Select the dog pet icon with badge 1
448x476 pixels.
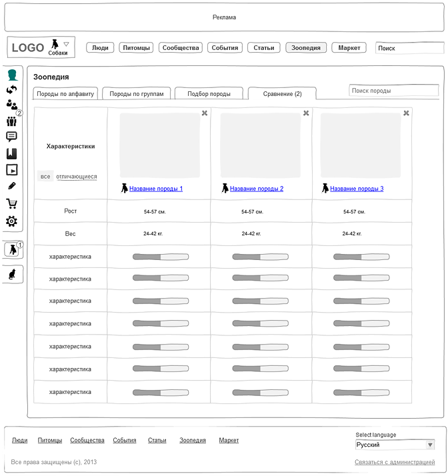[12, 250]
